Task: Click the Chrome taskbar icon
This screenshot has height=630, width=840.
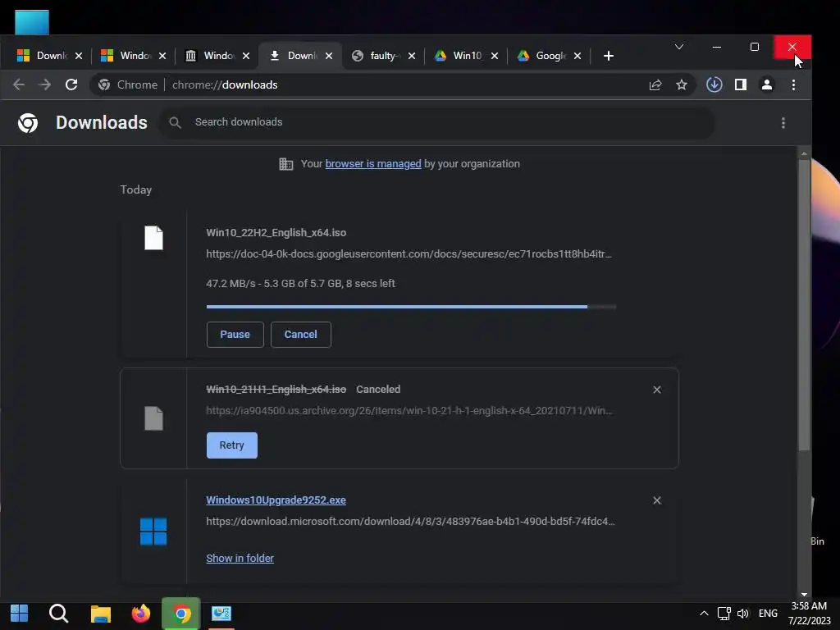Action: (181, 614)
